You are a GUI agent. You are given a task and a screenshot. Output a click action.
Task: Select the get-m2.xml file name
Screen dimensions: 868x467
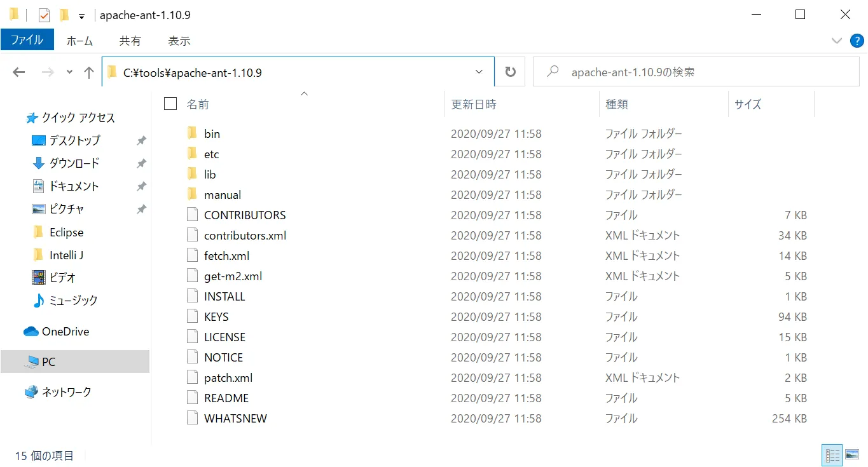click(x=233, y=276)
